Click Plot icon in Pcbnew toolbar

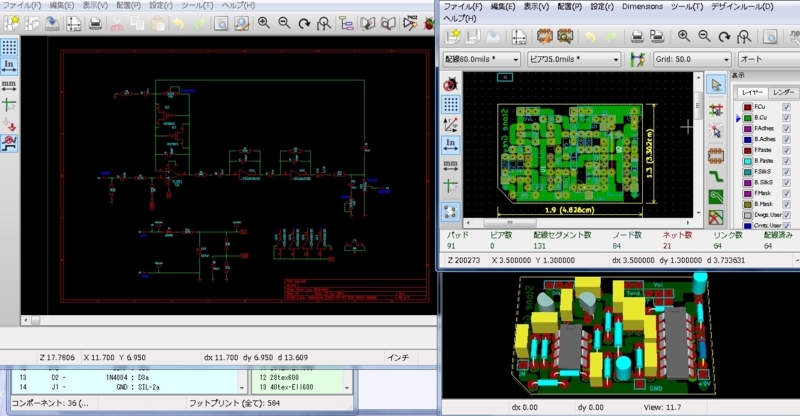[x=657, y=36]
